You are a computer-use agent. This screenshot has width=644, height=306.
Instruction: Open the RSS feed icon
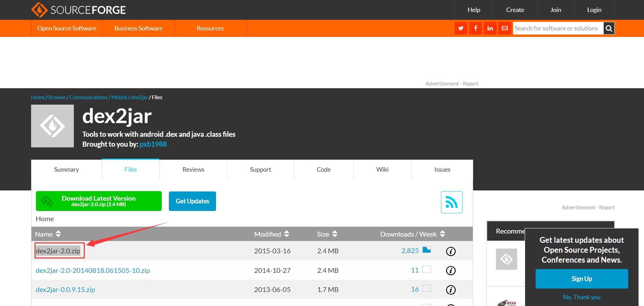[452, 202]
